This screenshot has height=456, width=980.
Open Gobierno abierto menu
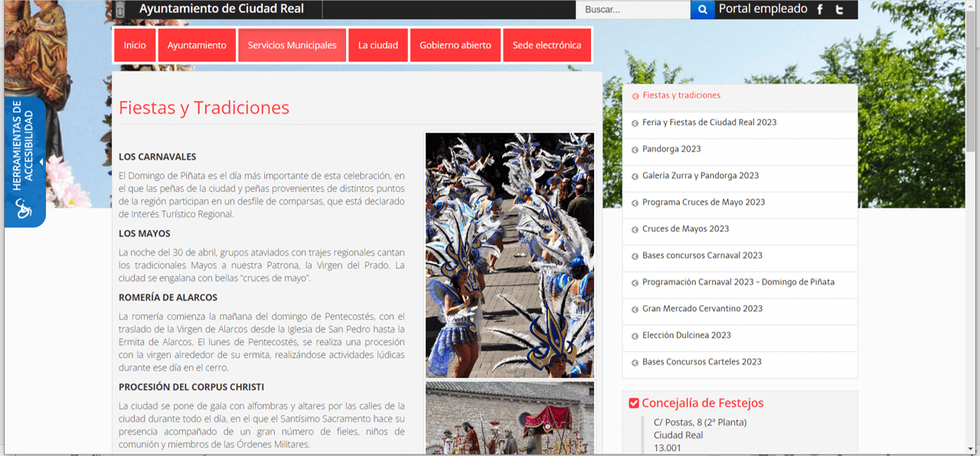[x=456, y=45]
